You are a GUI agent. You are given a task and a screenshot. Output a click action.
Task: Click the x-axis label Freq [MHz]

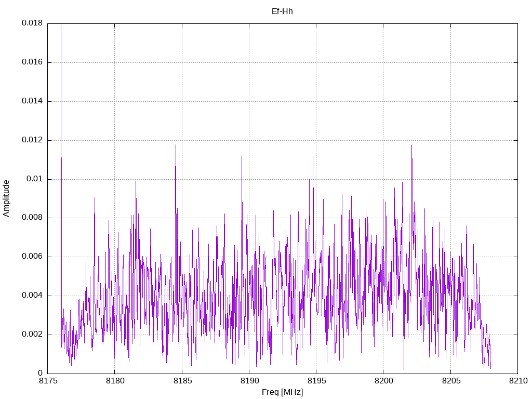click(282, 392)
